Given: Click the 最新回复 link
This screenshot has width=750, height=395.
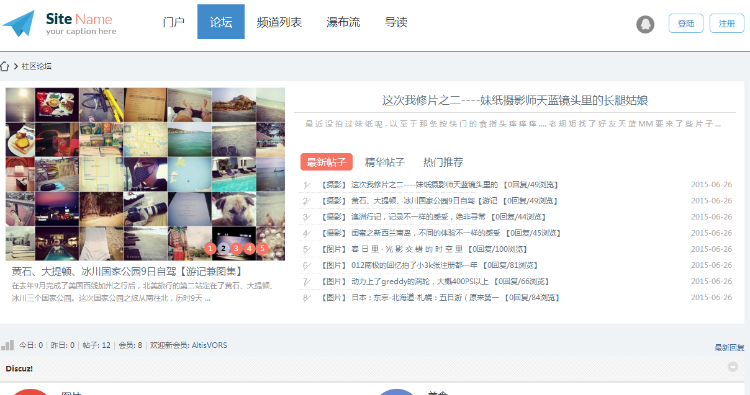Looking at the screenshot, I should [x=729, y=348].
